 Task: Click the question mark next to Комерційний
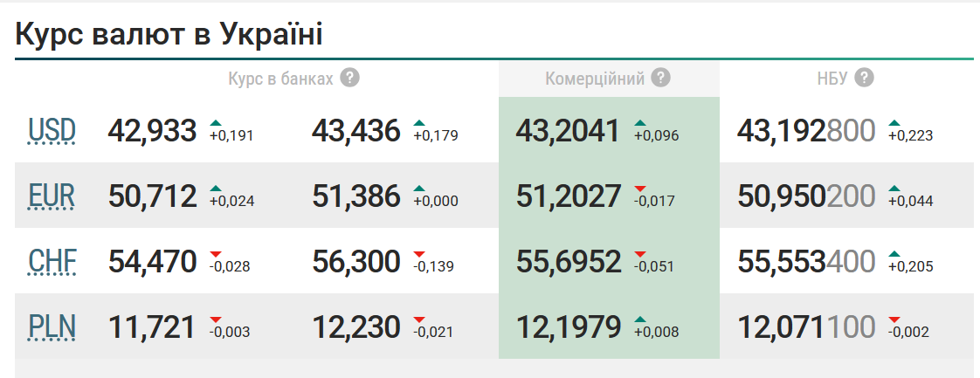(661, 78)
